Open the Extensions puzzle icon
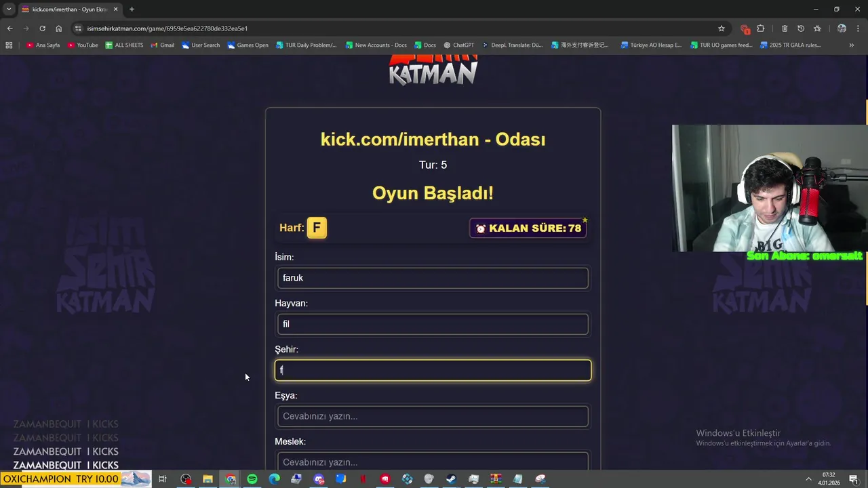Screen dimensions: 868x488 pos(761,28)
